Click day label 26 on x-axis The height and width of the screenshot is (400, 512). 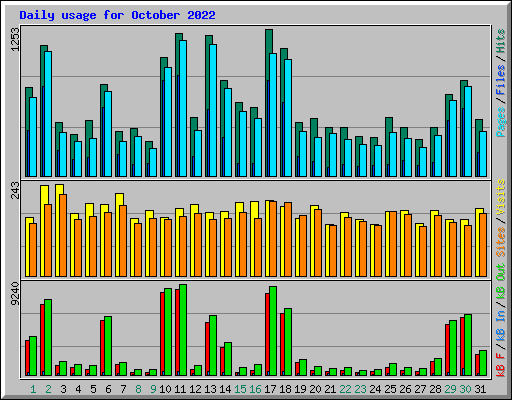pyautogui.click(x=405, y=389)
